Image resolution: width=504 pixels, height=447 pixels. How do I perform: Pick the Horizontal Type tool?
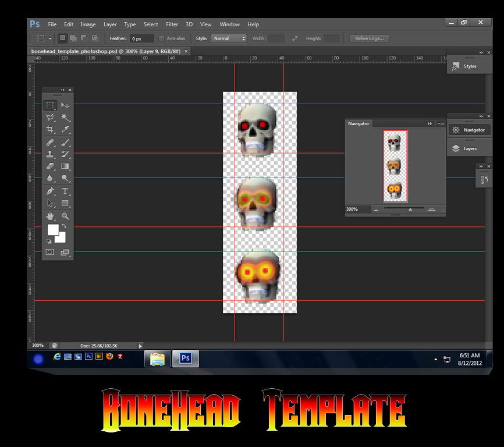[x=65, y=190]
